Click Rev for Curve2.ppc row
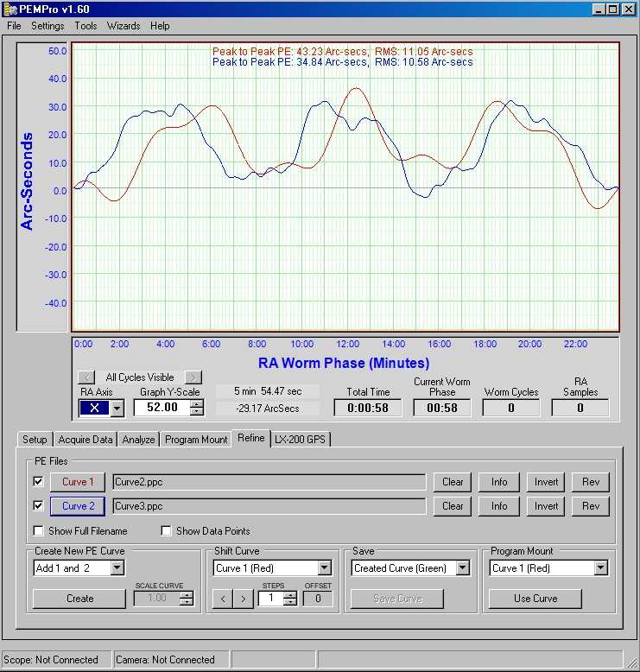This screenshot has height=672, width=640. click(591, 482)
